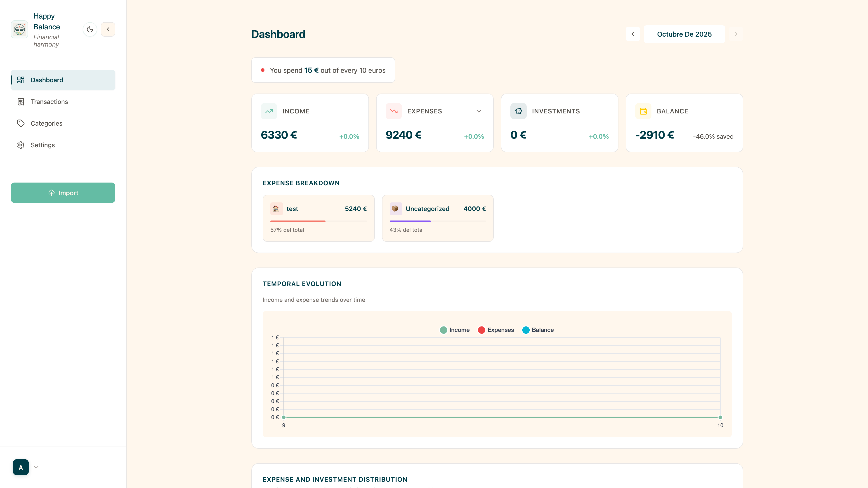Toggle the Balance series in chart legend
This screenshot has height=488, width=868.
[x=538, y=330]
